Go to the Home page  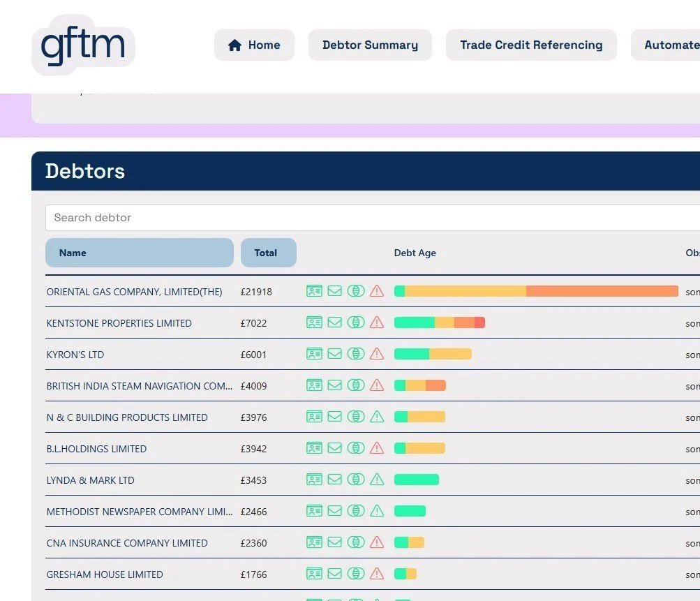254,45
